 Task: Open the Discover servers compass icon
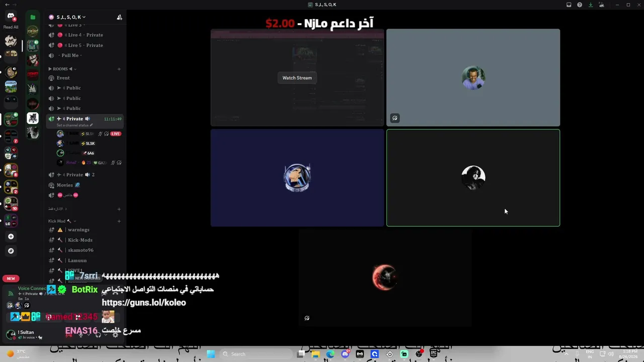pos(11,251)
